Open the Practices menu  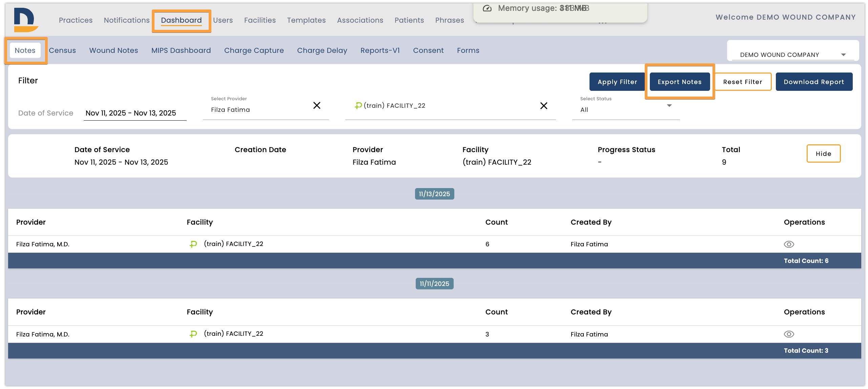(76, 20)
